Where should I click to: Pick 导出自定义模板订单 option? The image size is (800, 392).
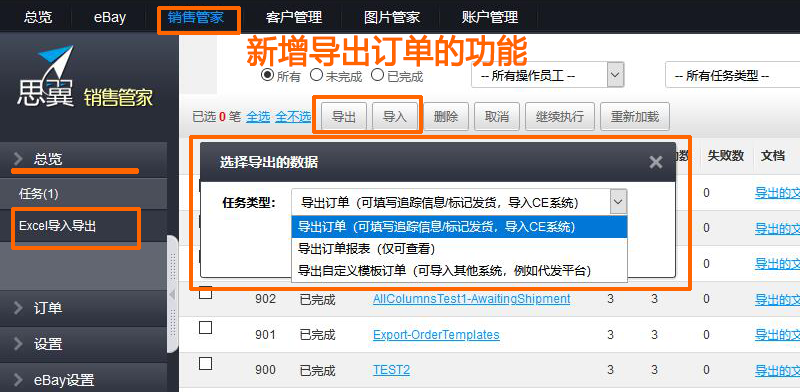click(x=459, y=271)
